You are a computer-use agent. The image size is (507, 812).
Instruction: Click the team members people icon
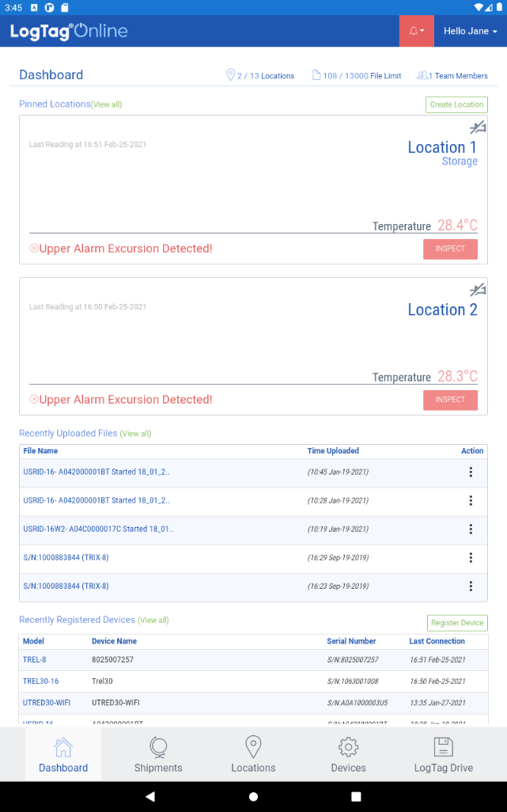[x=422, y=76]
